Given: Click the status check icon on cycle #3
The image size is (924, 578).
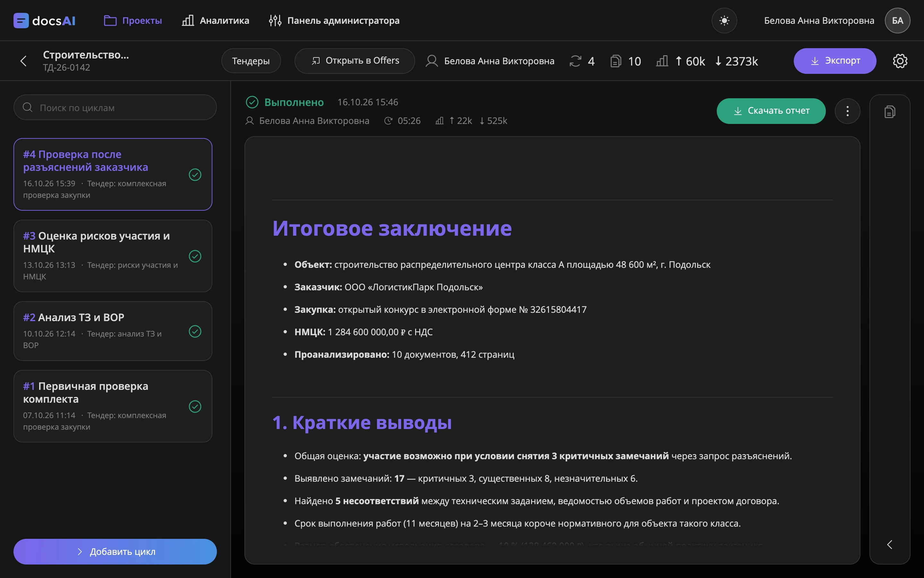Looking at the screenshot, I should click(195, 256).
